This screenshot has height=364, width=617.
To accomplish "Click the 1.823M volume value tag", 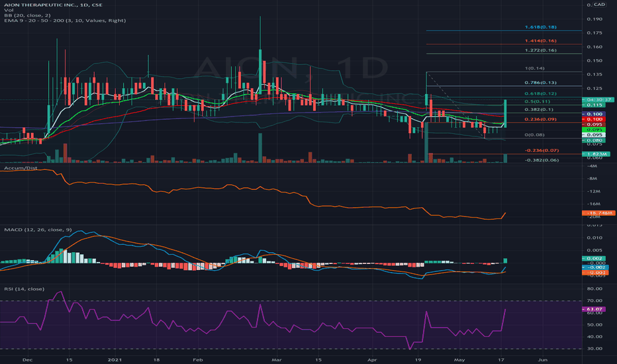I will tap(596, 154).
